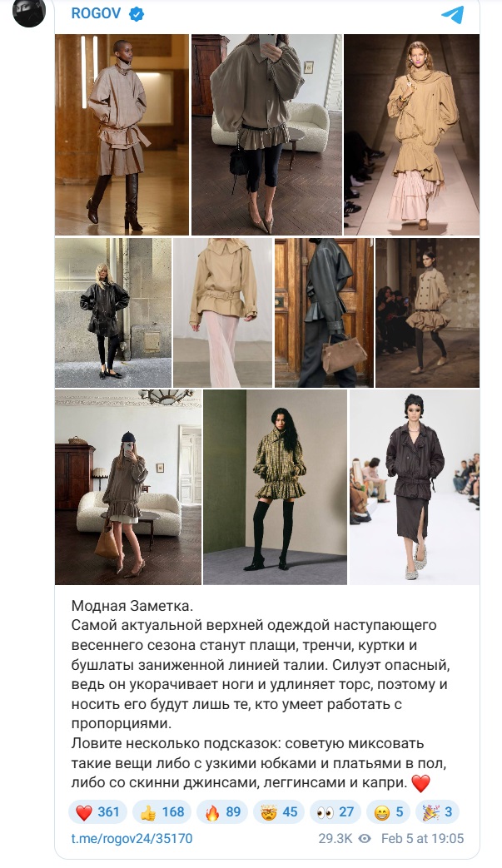This screenshot has width=502, height=868.
Task: Open the ROGOV channel avatar
Action: coord(29,12)
